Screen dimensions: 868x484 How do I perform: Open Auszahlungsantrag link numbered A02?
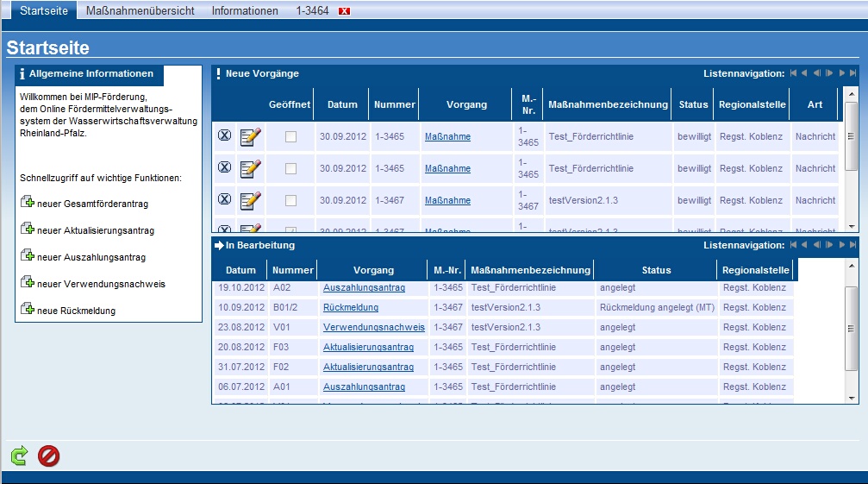(x=364, y=287)
